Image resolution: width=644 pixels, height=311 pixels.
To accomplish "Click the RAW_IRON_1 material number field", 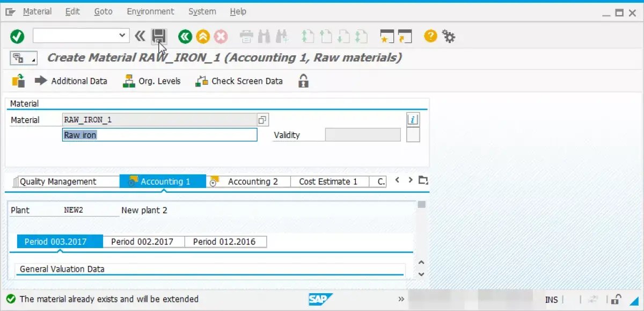I will click(x=159, y=120).
